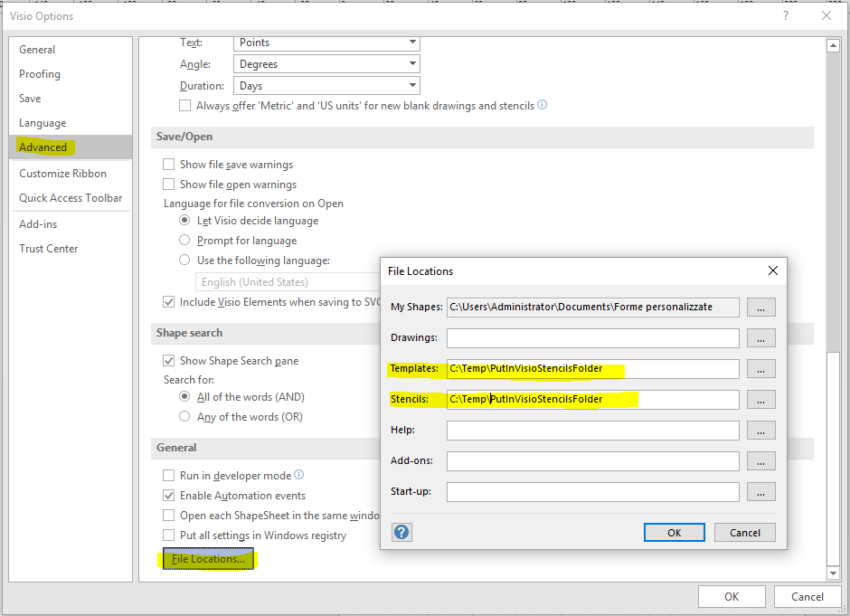This screenshot has height=616, width=850.
Task: Browse for Stencils folder
Action: (761, 400)
